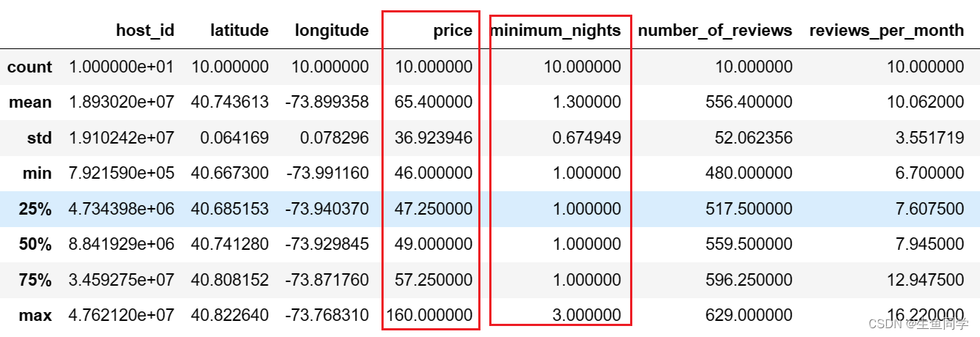Click the number_of_reviews column header

click(x=715, y=31)
